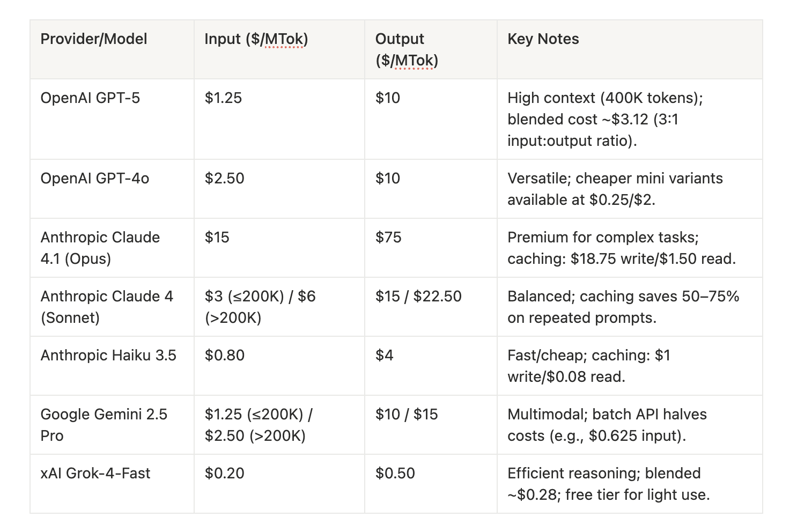Click the $75 output price cell
The width and height of the screenshot is (797, 532).
point(388,238)
